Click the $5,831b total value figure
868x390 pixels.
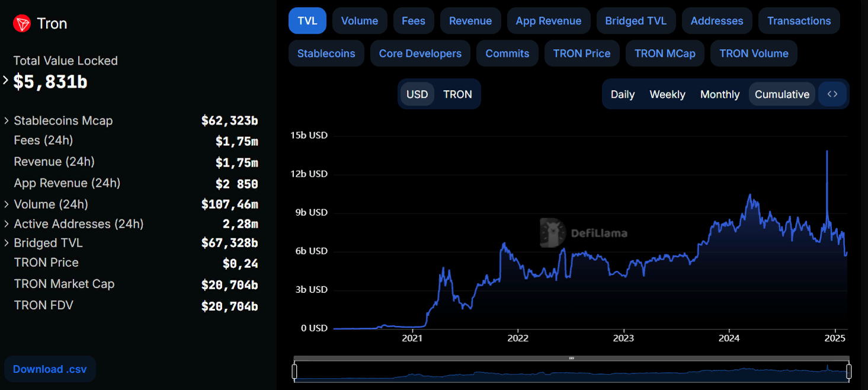pyautogui.click(x=50, y=82)
